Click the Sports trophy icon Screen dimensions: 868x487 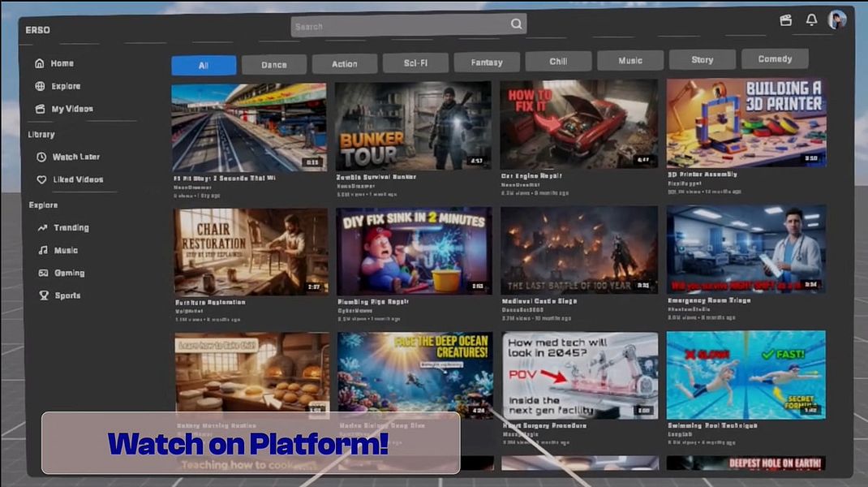[44, 295]
